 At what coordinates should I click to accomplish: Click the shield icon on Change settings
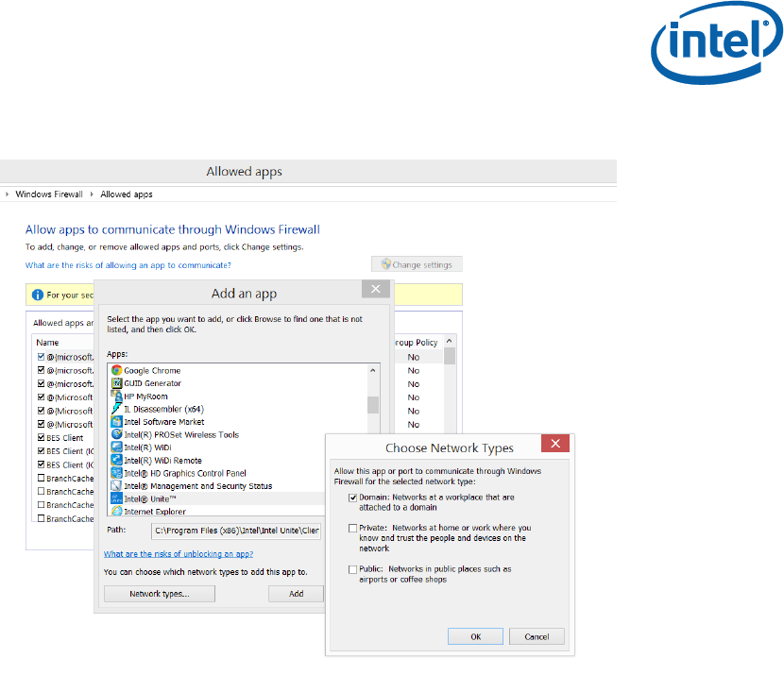[x=386, y=264]
